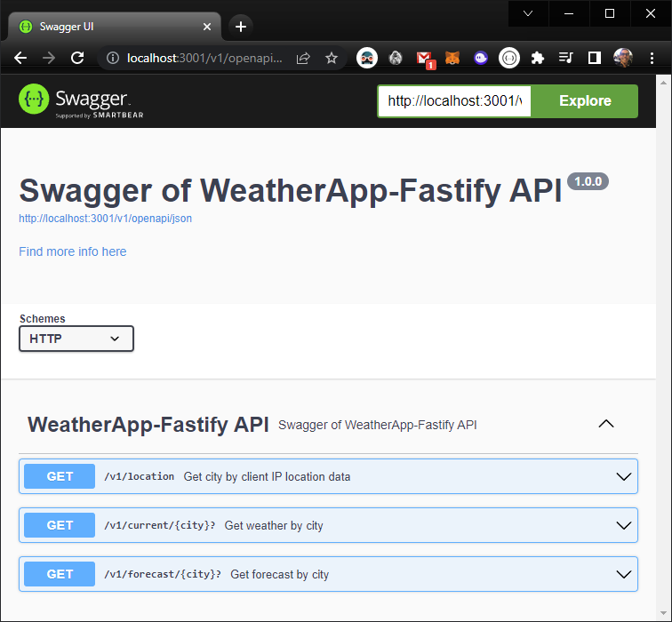This screenshot has height=622, width=672.
Task: Click GET badge for /v1/location
Action: [60, 476]
